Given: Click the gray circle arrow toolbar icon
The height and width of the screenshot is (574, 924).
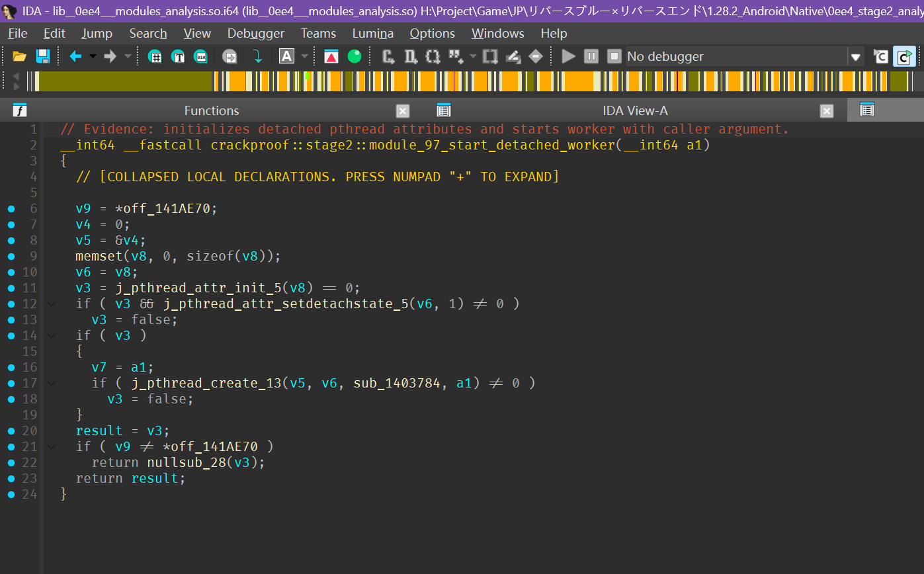Looking at the screenshot, I should tap(230, 57).
